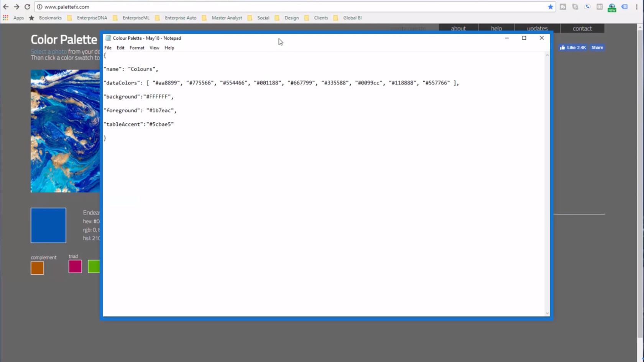The width and height of the screenshot is (644, 362).
Task: Select the magenta triad swatch
Action: 75,267
